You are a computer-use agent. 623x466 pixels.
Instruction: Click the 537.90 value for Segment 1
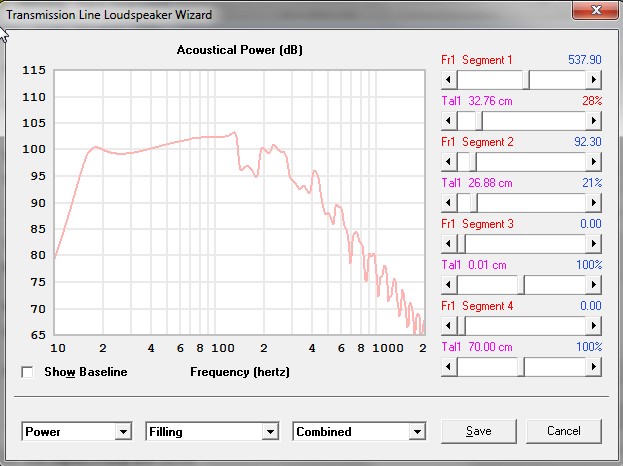tap(585, 60)
